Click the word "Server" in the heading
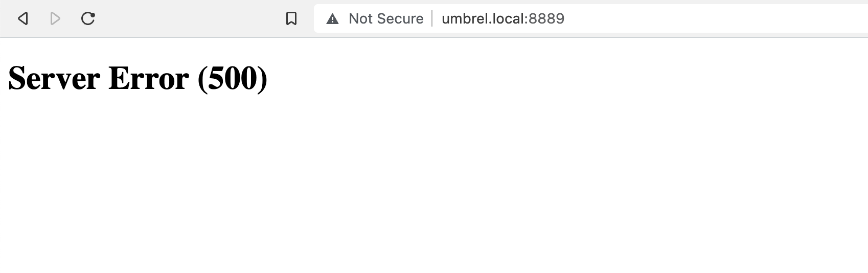Viewport: 868px width, 273px height. (54, 78)
